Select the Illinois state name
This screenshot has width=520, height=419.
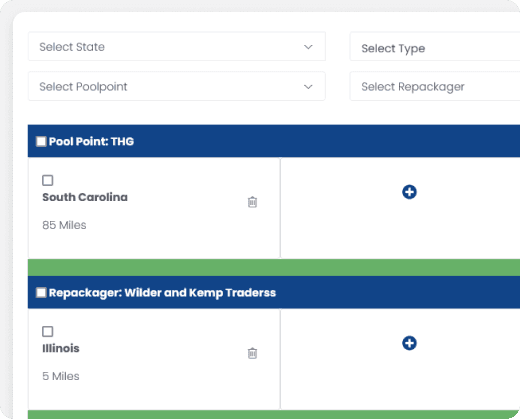[x=61, y=348]
